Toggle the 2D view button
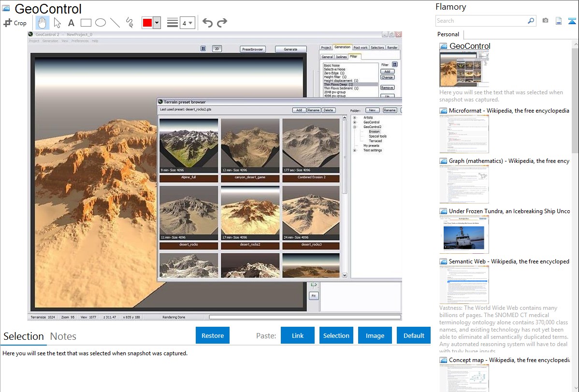Screen dimensions: 579x392 click(217, 49)
